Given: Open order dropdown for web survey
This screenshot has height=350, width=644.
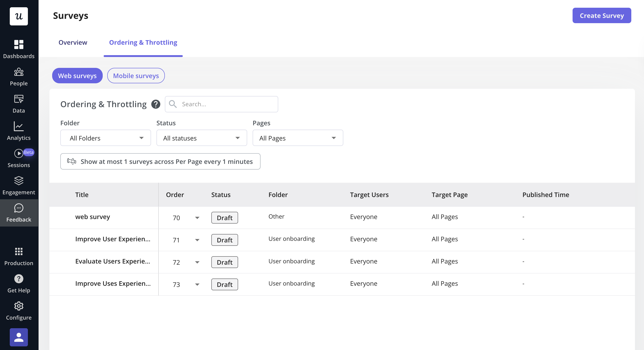Looking at the screenshot, I should 197,218.
